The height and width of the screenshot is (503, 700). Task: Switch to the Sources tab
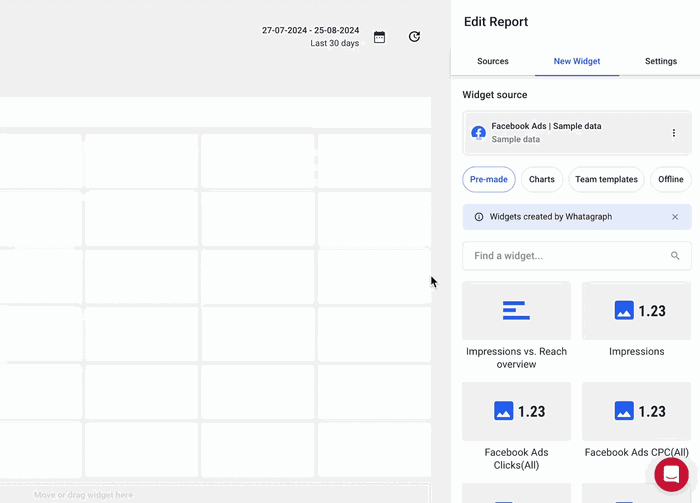click(x=492, y=61)
